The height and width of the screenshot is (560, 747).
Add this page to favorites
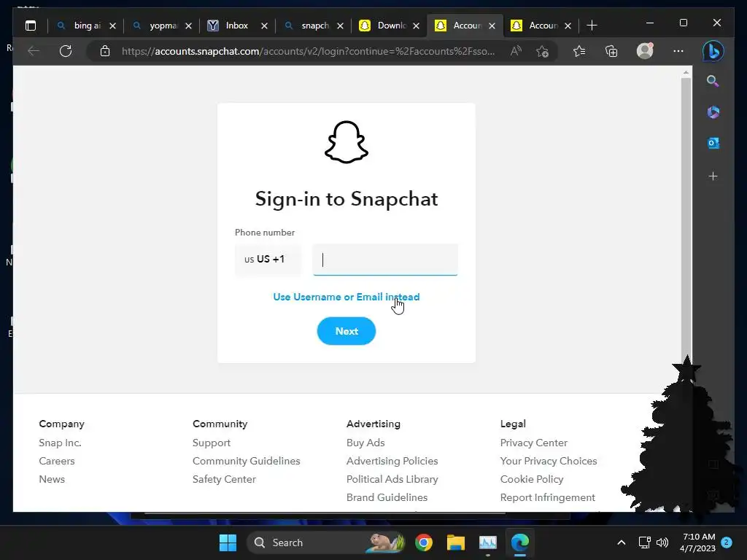tap(542, 51)
